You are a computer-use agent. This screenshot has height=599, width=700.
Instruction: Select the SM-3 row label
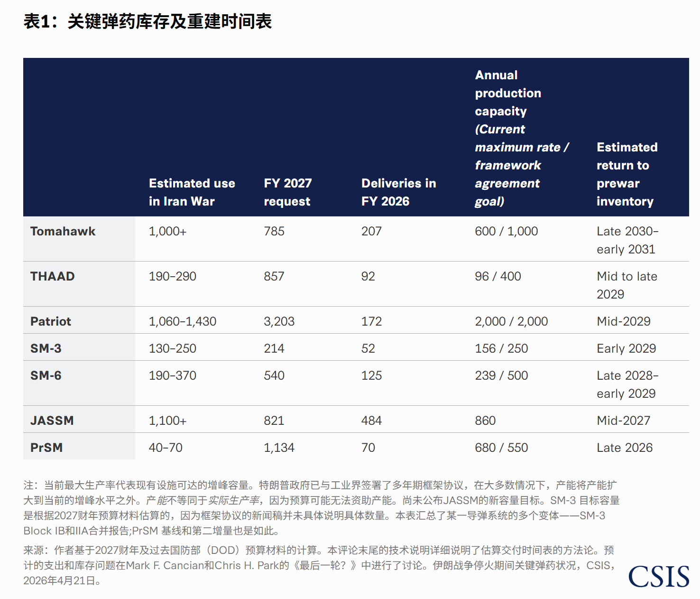46,348
